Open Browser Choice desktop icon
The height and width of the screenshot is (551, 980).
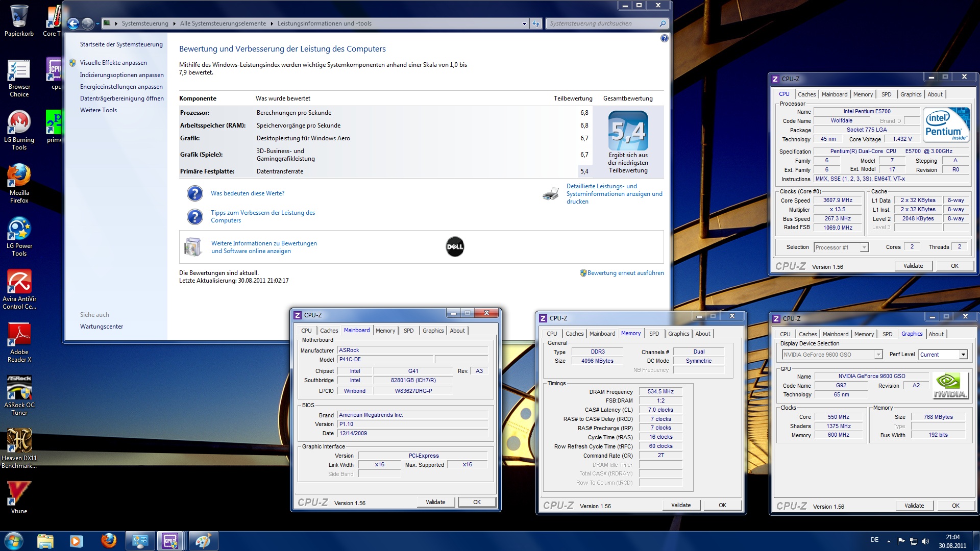(19, 78)
